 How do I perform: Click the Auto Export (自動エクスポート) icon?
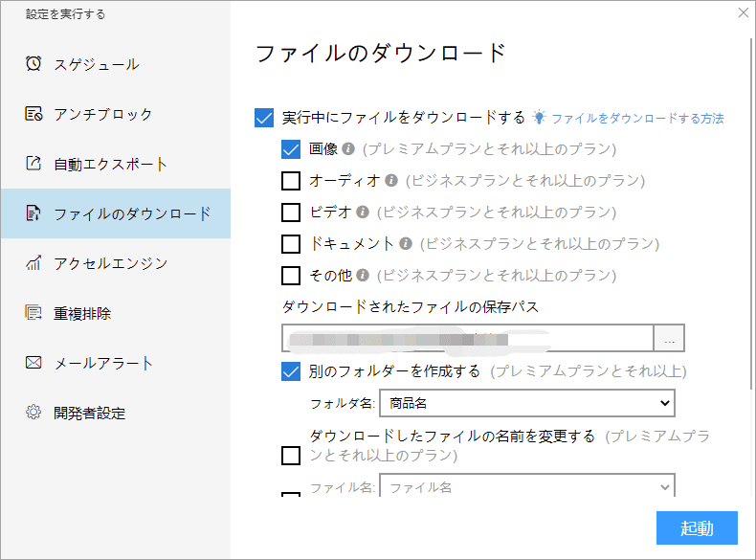pyautogui.click(x=33, y=164)
